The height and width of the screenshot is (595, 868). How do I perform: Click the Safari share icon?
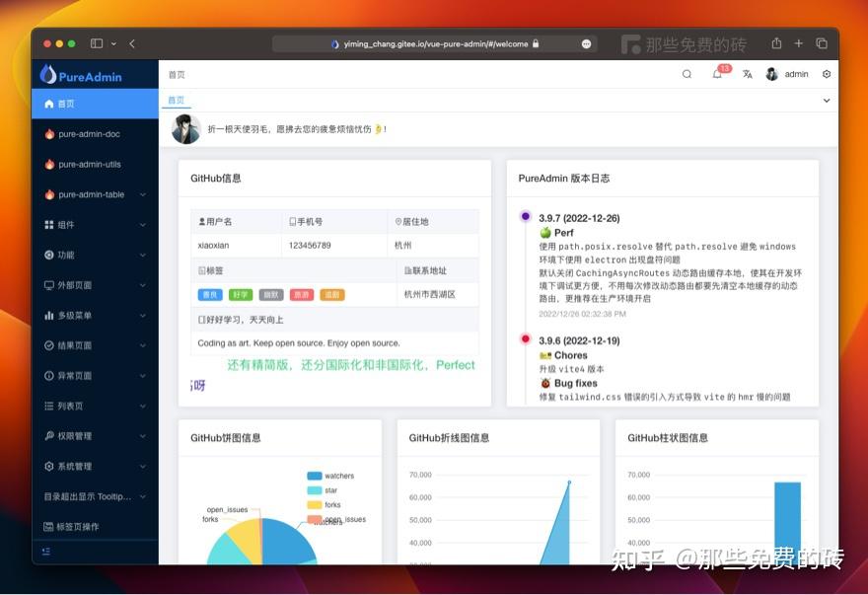[x=776, y=43]
